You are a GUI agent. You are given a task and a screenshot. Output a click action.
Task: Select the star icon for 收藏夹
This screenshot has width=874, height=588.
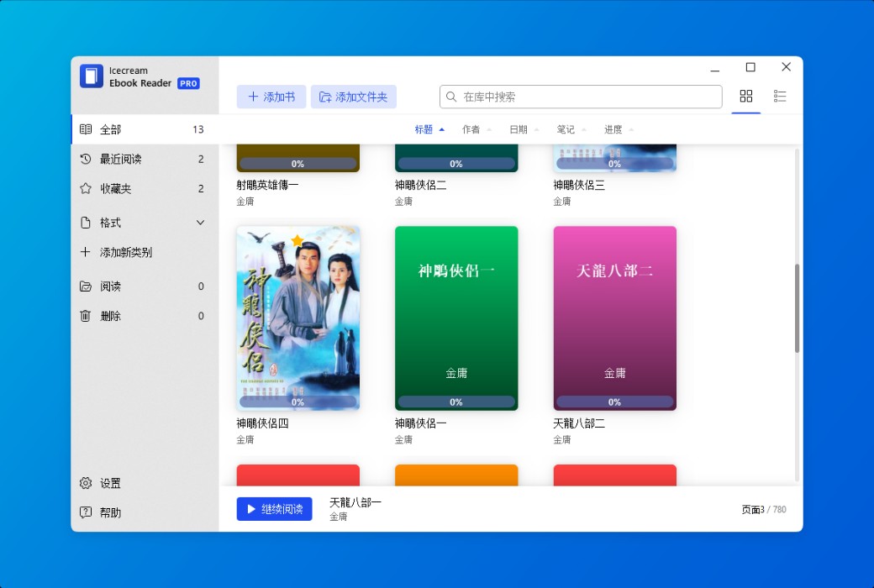[85, 188]
